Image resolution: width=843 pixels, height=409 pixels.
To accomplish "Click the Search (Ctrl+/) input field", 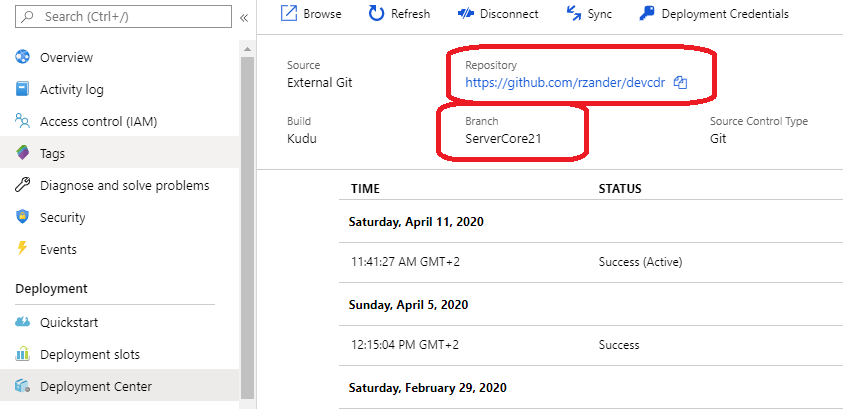I will (124, 17).
